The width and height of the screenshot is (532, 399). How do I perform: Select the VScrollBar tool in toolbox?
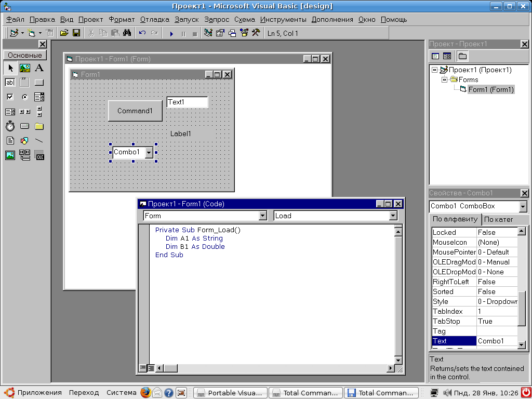[x=39, y=112]
